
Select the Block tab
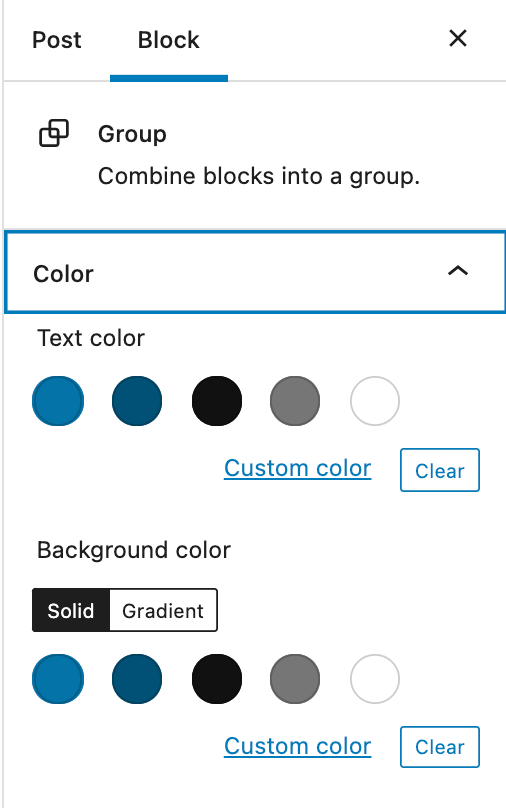(168, 40)
